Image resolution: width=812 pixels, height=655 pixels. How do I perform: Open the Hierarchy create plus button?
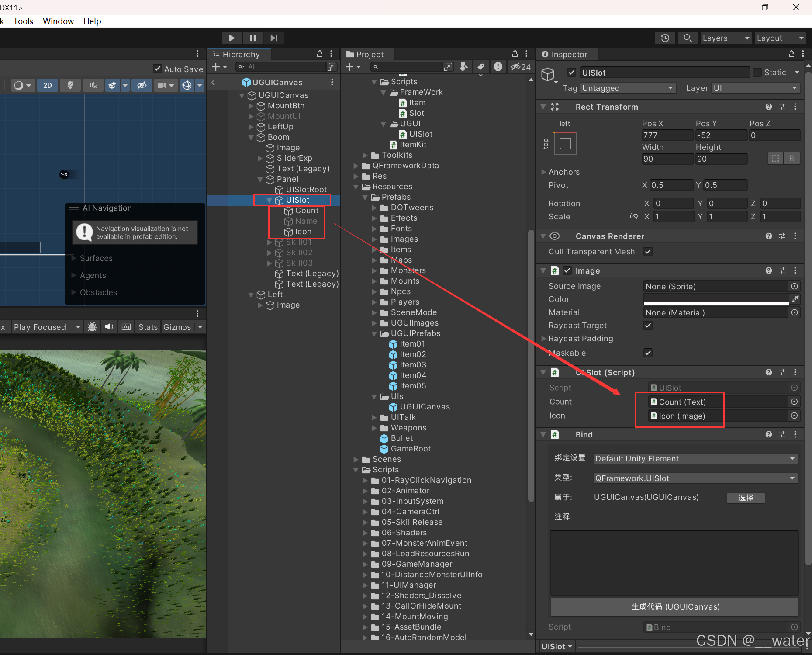(219, 67)
